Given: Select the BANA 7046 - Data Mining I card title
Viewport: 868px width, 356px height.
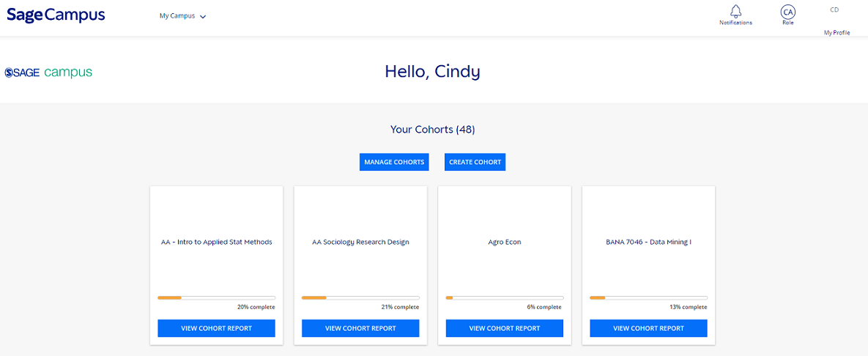Looking at the screenshot, I should [648, 242].
